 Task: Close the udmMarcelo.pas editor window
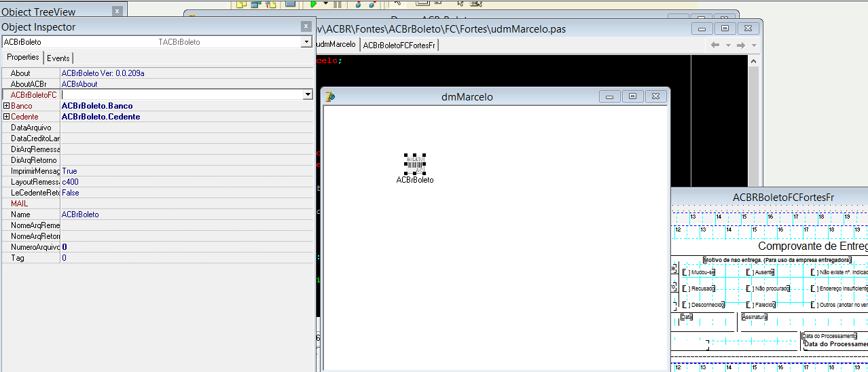(x=748, y=29)
